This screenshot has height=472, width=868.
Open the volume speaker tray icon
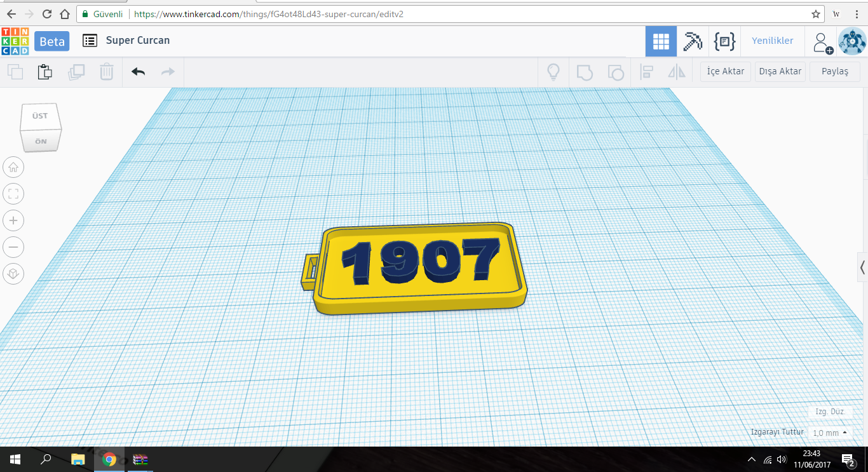tap(782, 459)
